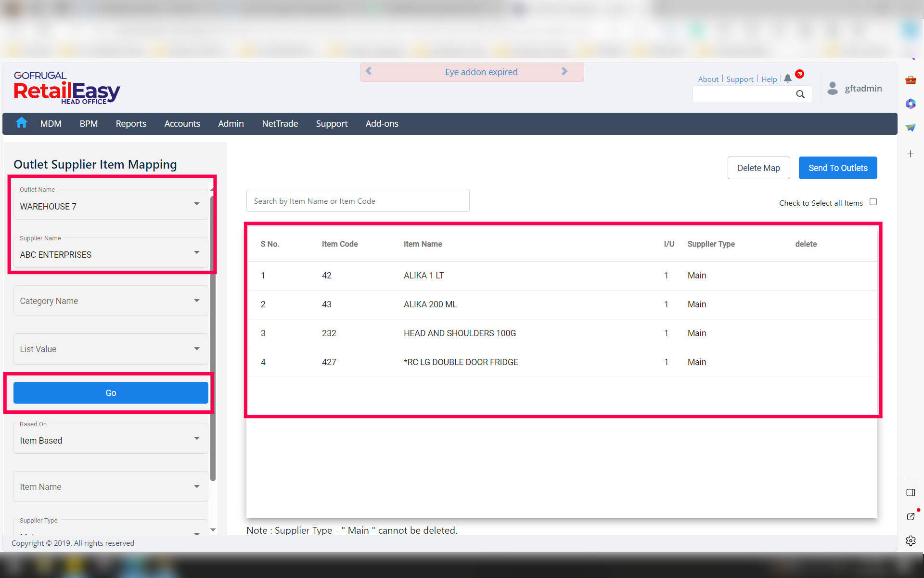
Task: Open browser sidebar settings gear
Action: click(911, 540)
